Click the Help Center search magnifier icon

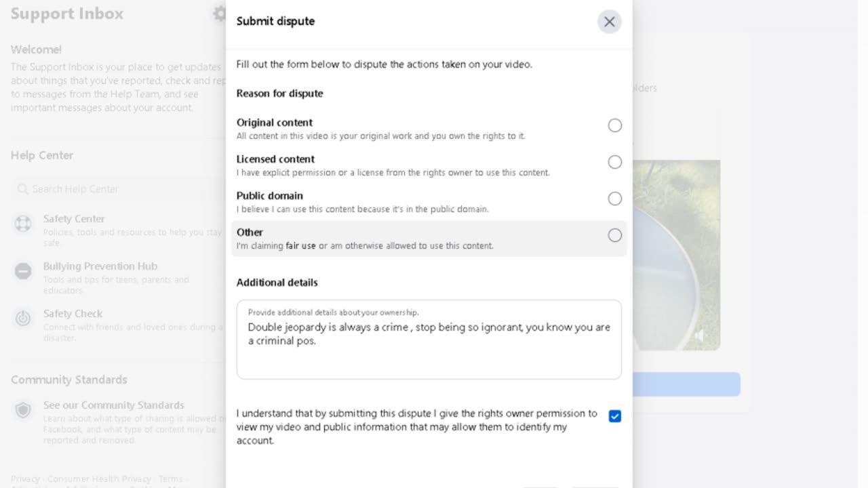coord(23,189)
